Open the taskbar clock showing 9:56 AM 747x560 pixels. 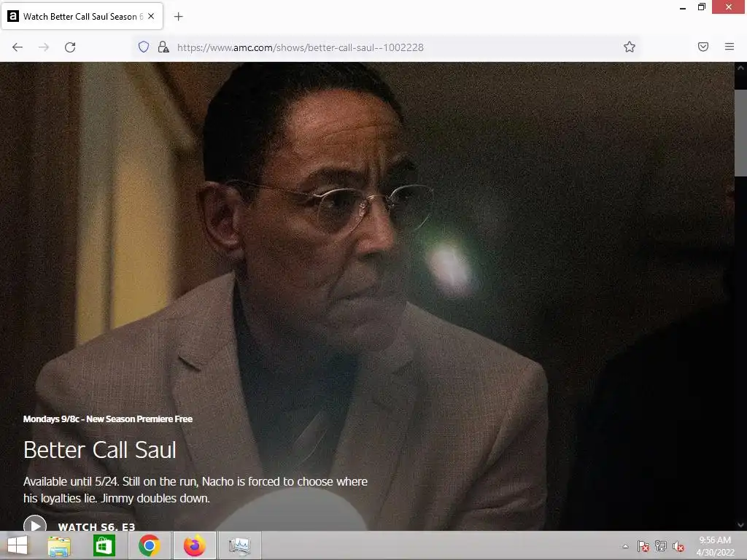[x=715, y=545]
